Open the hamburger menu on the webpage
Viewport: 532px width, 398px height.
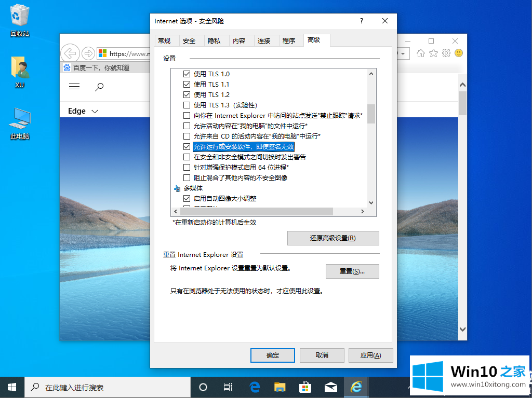(x=74, y=87)
